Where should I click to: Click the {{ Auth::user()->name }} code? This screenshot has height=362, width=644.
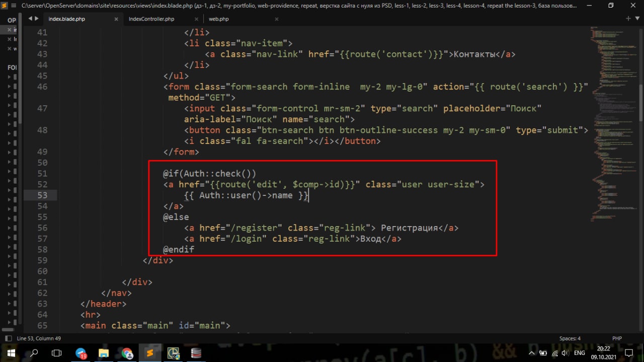click(246, 195)
